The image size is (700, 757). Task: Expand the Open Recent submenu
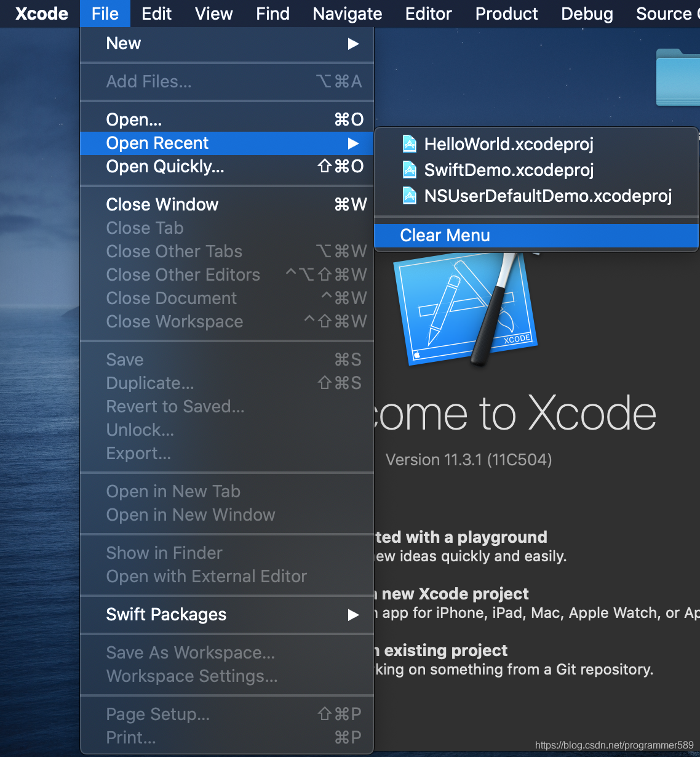[x=228, y=143]
